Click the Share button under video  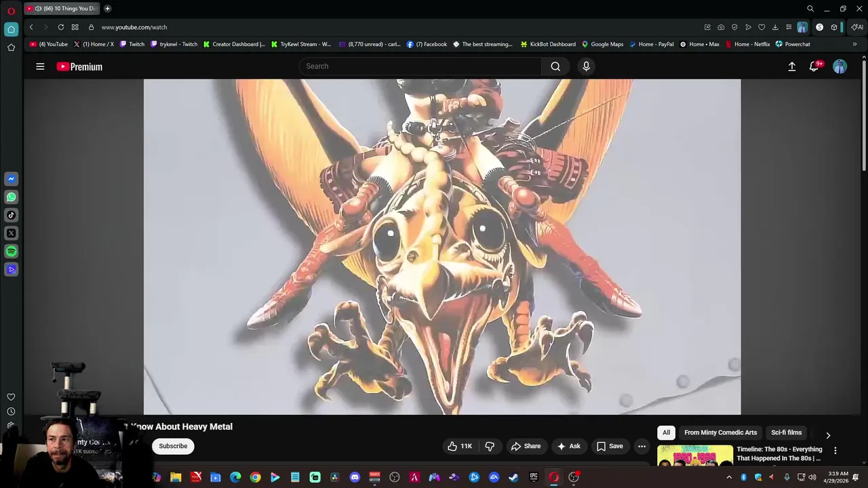click(526, 446)
